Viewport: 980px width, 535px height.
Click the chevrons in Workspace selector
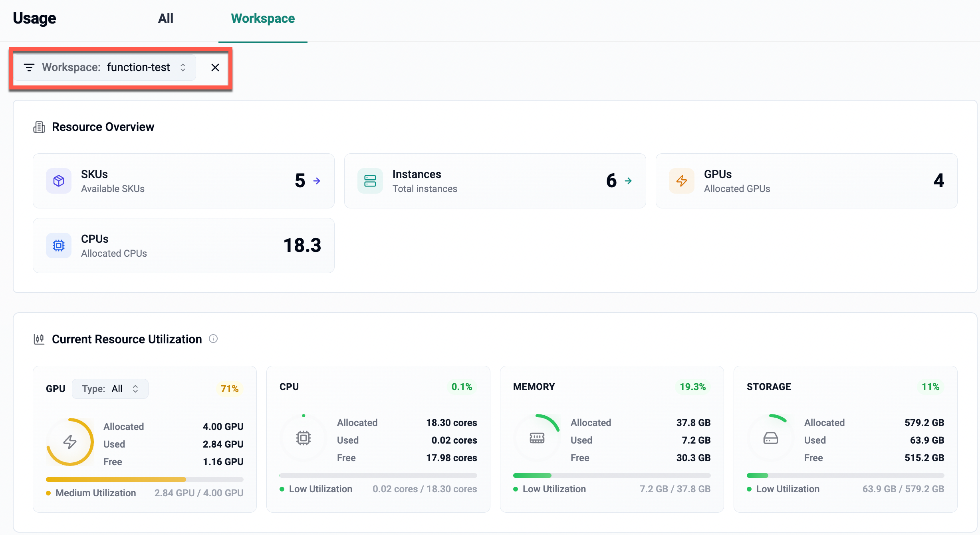click(x=183, y=67)
